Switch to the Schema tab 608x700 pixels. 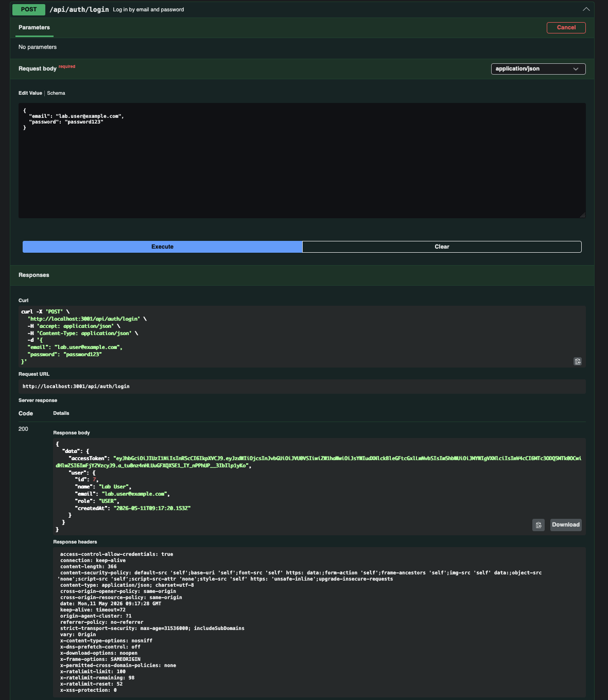pyautogui.click(x=56, y=93)
